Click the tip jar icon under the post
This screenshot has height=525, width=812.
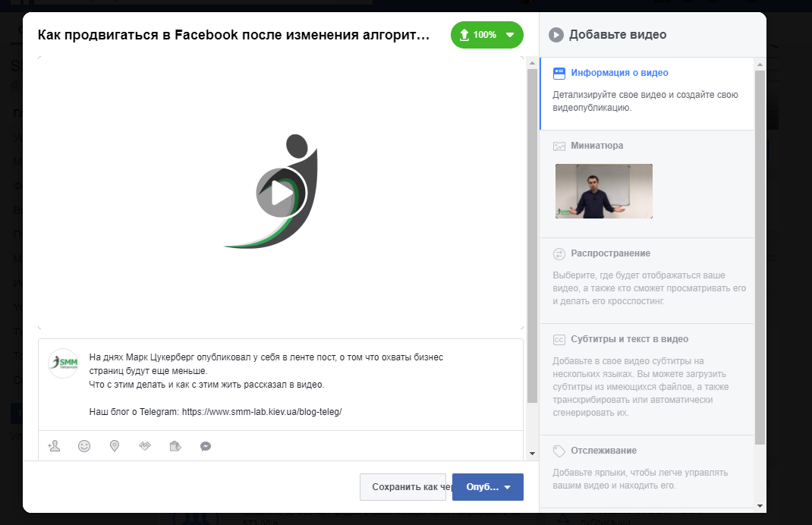[175, 446]
